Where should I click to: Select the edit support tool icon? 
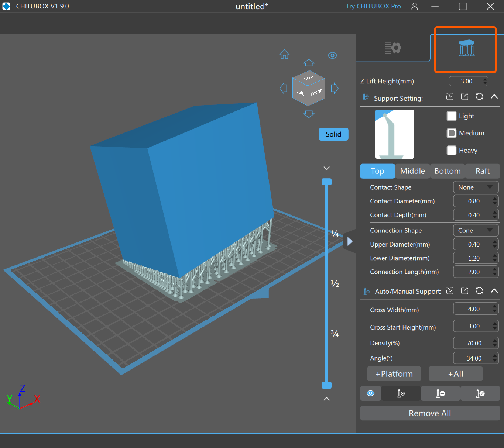coord(480,393)
